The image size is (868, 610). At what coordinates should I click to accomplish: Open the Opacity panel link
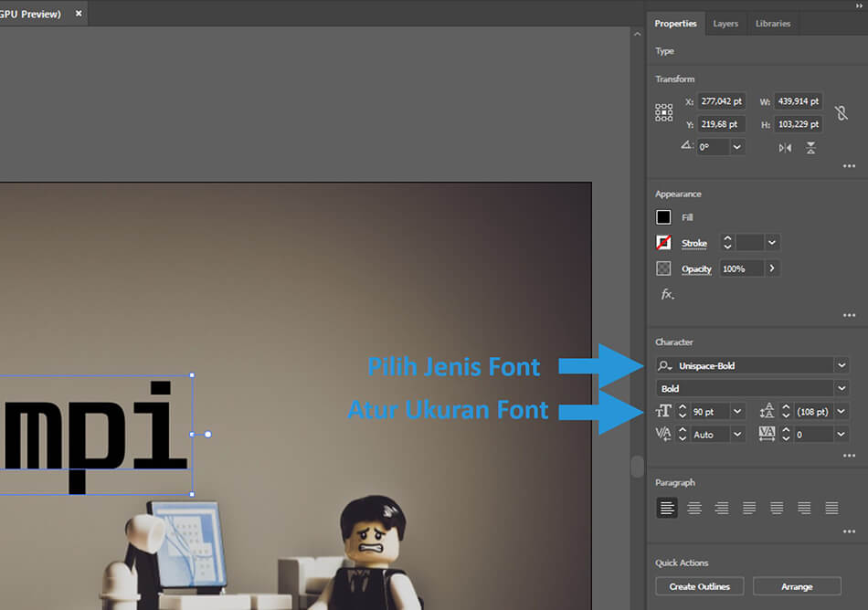click(x=696, y=268)
